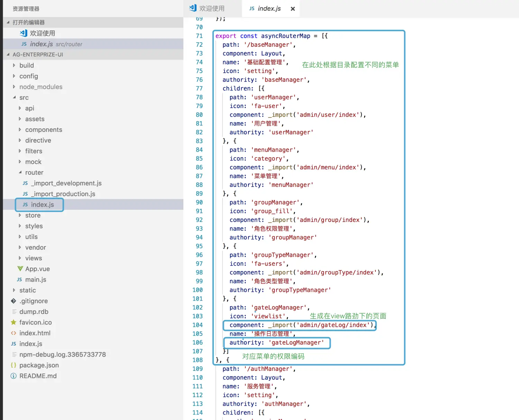Screen dimensions: 519x420
Task: Click line number 104 in gutter
Action: point(198,325)
